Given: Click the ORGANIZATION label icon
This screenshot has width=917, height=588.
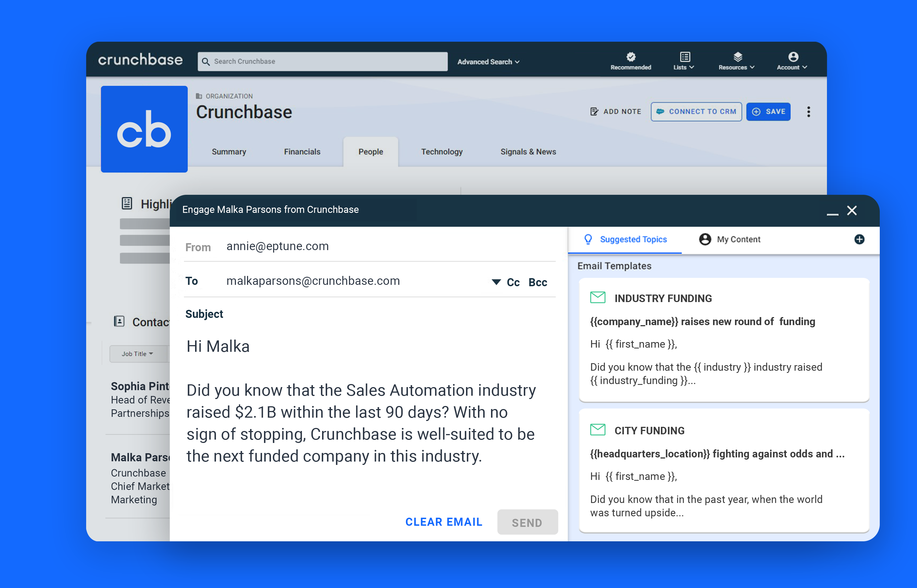Looking at the screenshot, I should pos(199,96).
